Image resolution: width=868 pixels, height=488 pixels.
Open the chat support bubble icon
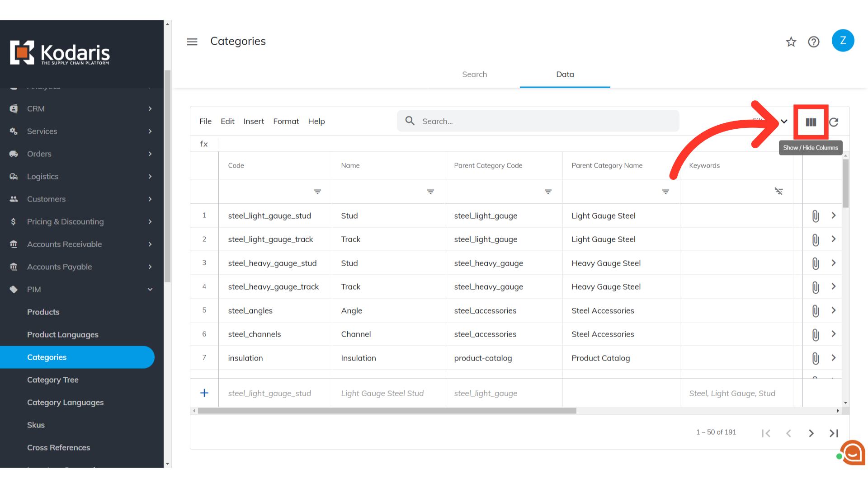coord(853,452)
